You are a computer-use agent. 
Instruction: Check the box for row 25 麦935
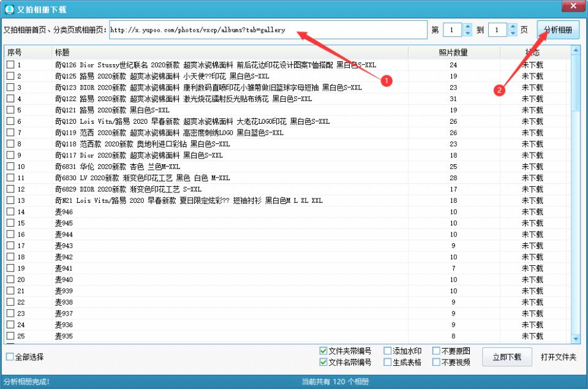10,336
